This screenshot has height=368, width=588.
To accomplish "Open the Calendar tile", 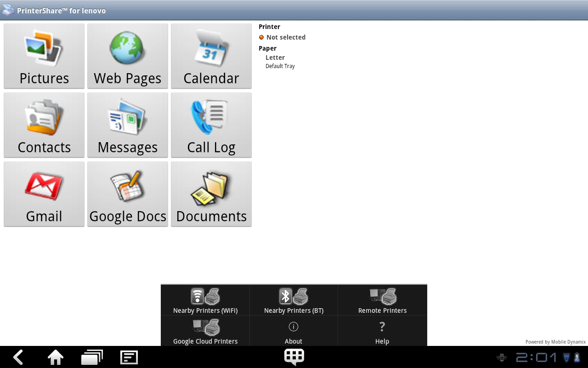I will [211, 56].
